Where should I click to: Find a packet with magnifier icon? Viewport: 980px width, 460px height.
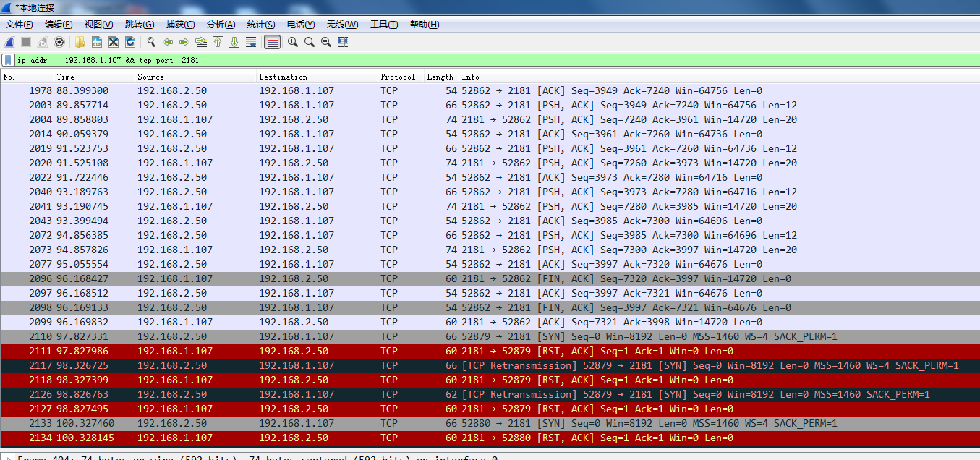[x=151, y=42]
